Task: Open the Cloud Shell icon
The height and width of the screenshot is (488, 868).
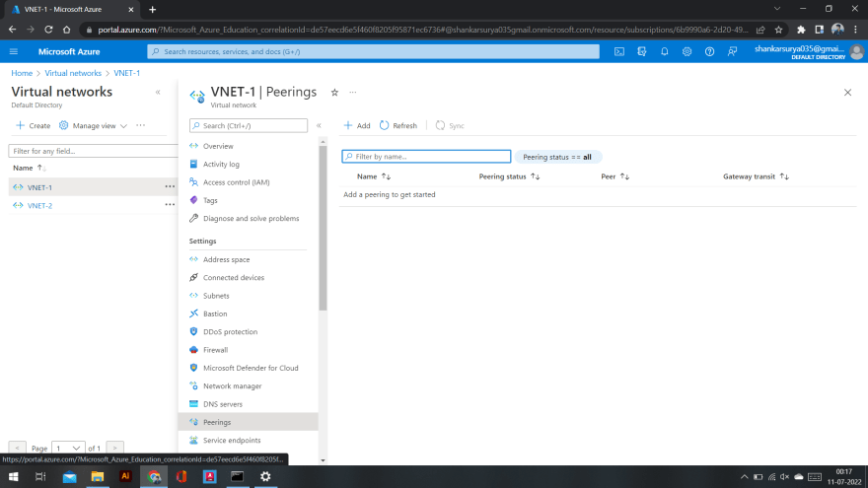Action: tap(618, 51)
